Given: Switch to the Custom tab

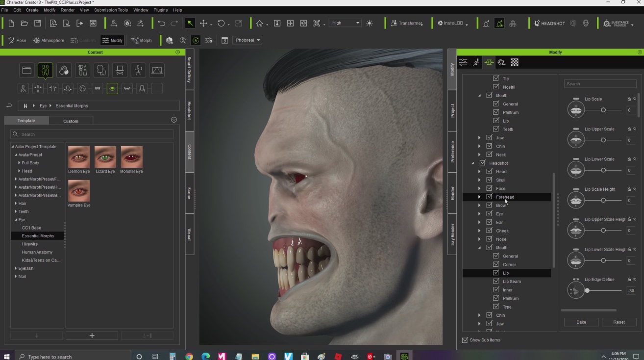Looking at the screenshot, I should coord(71,121).
